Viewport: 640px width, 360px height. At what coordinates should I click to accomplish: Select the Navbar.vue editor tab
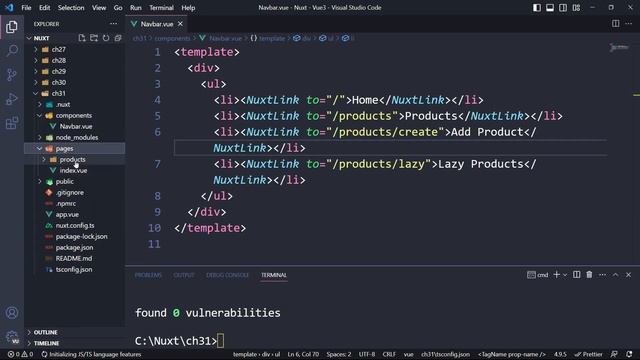click(156, 24)
